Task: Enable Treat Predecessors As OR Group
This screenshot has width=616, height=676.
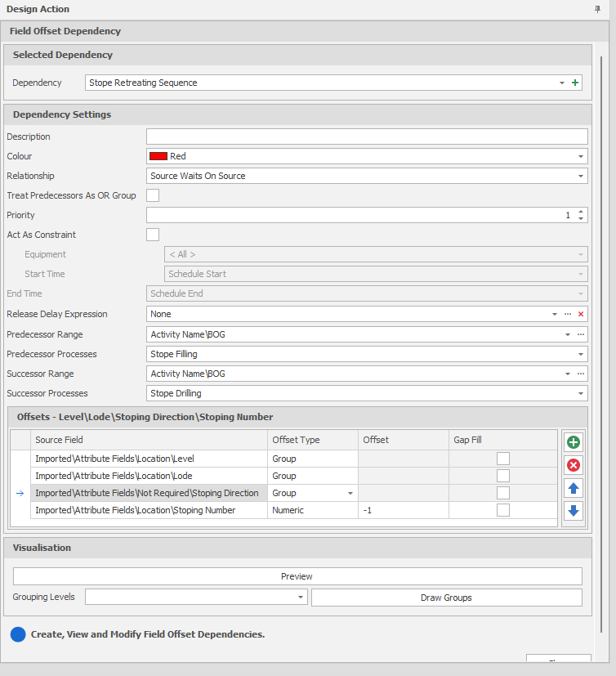Action: click(153, 195)
